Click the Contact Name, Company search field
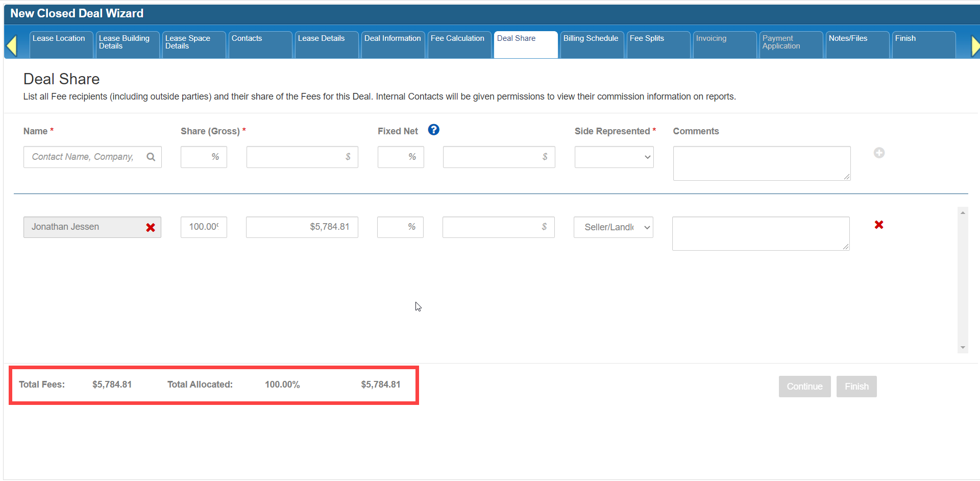Screen dimensions: 980x481 tap(84, 157)
